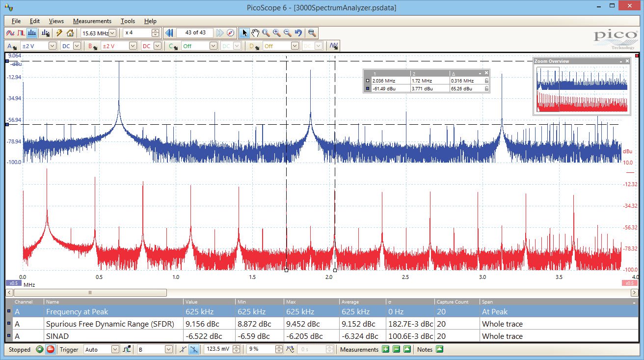
Task: Open the Help menu
Action: point(151,21)
